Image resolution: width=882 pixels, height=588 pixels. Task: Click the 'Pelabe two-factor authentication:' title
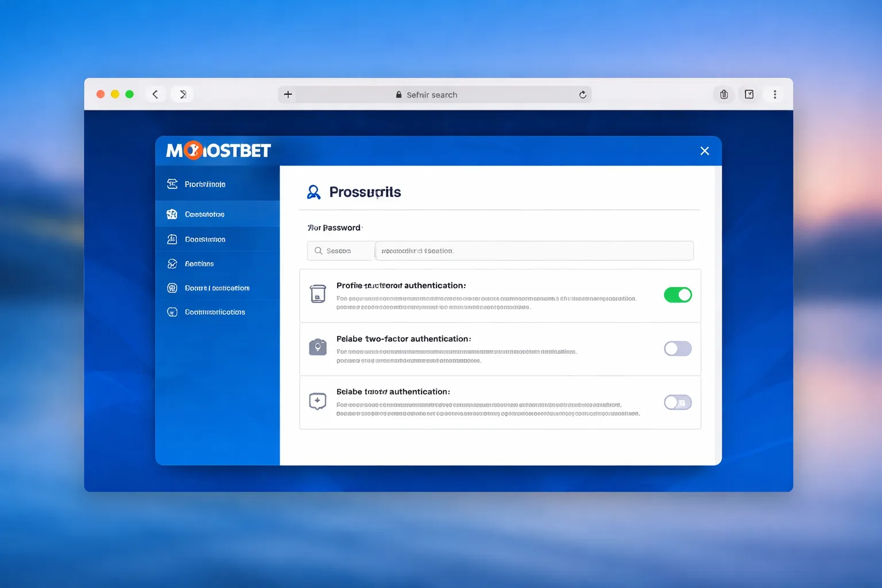click(404, 339)
